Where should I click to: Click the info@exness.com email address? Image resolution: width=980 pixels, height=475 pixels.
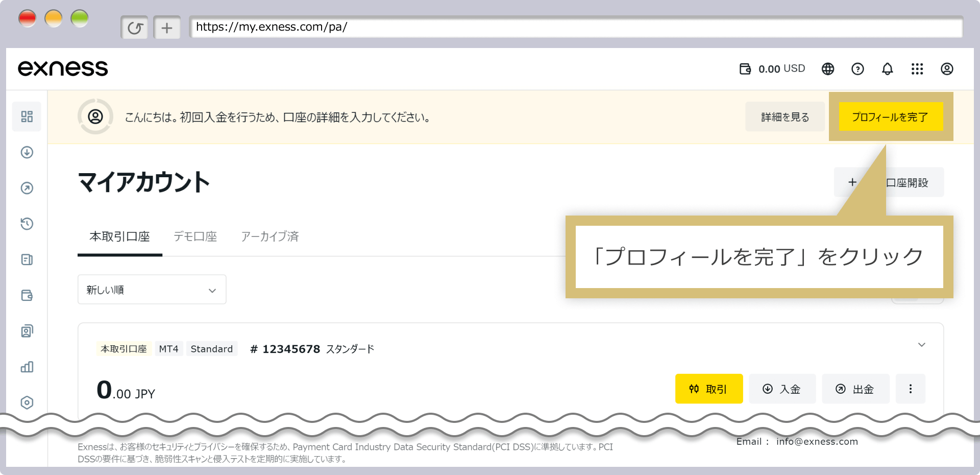click(x=817, y=442)
